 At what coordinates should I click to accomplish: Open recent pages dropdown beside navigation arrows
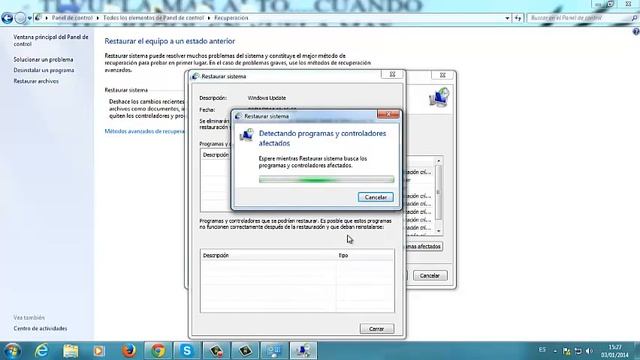click(29, 18)
